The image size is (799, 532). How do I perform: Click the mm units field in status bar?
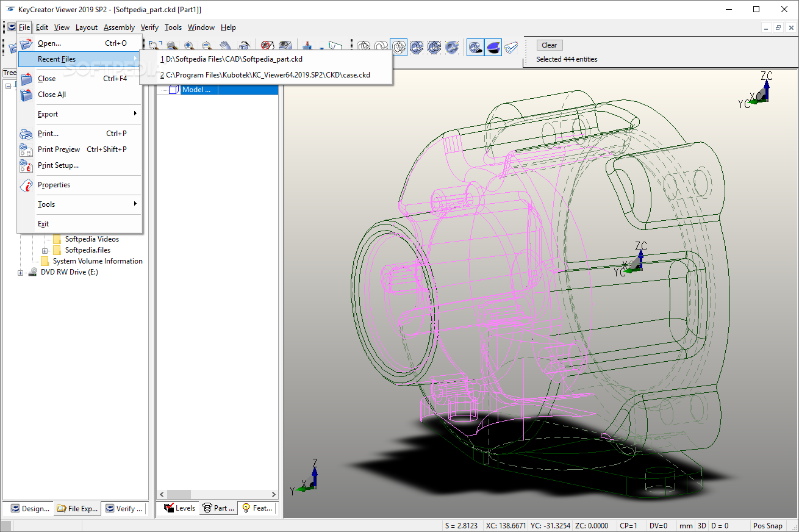pos(686,526)
